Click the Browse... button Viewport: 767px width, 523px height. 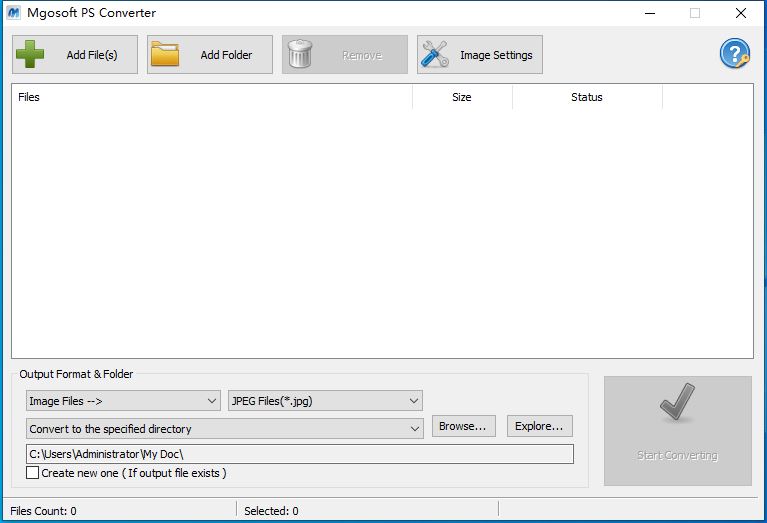(x=463, y=426)
